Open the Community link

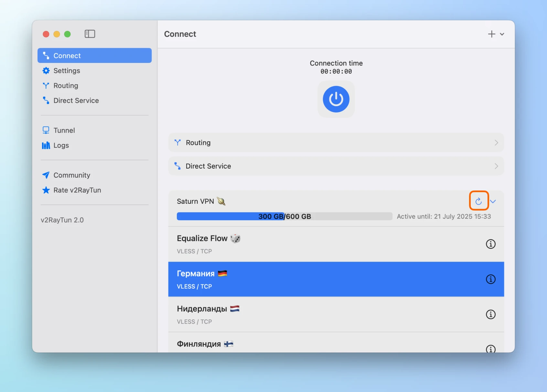point(72,175)
